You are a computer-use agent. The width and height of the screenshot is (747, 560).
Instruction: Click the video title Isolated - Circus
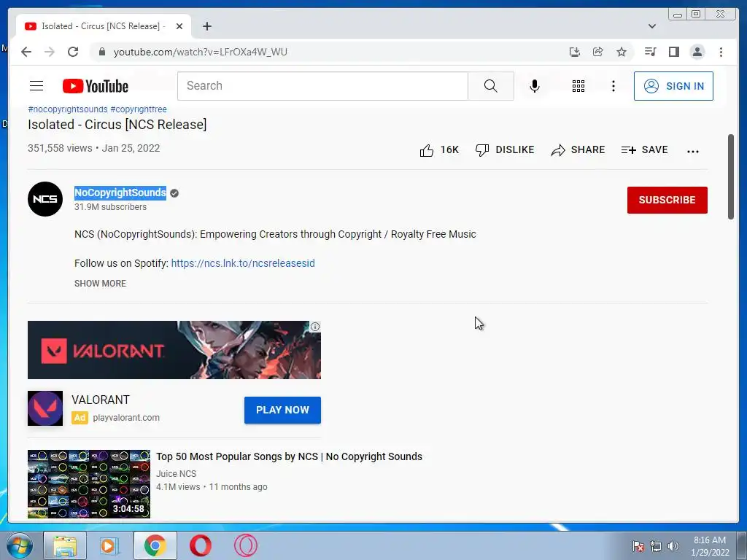(117, 125)
